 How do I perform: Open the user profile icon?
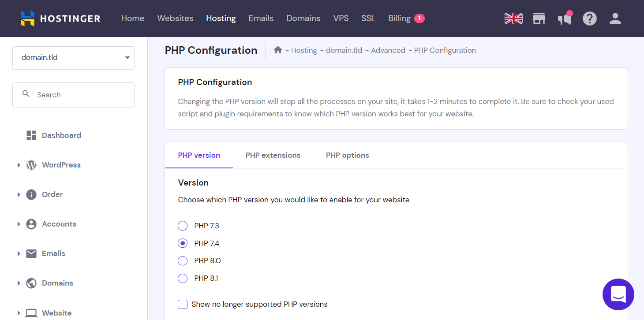[615, 19]
